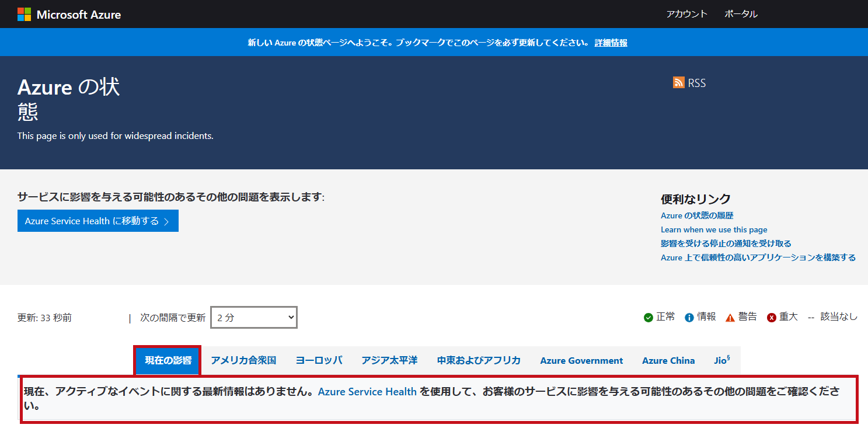Click the 詳細情報 link in the banner

[x=611, y=43]
